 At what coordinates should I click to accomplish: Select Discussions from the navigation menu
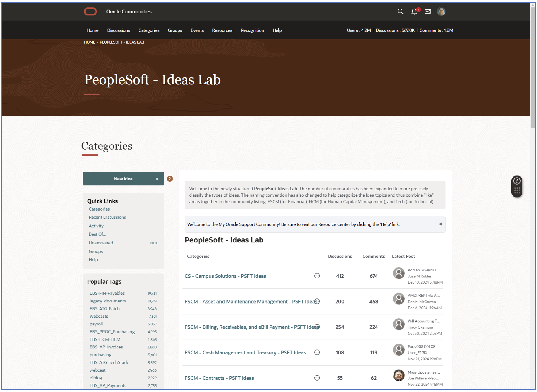[x=118, y=30]
